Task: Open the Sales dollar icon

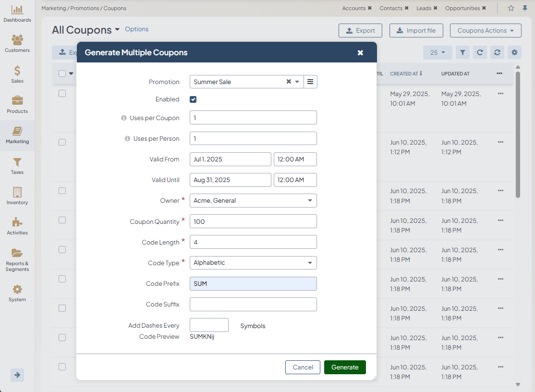Action: click(x=17, y=71)
